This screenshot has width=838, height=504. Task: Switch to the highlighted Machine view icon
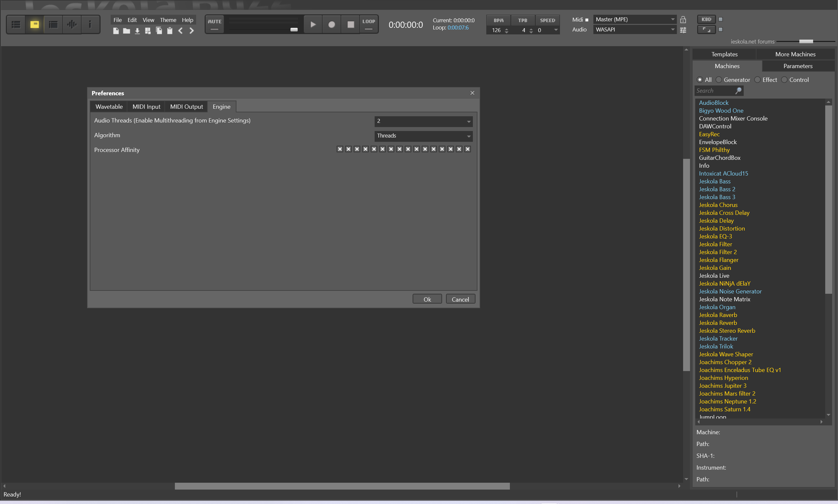[x=35, y=25]
